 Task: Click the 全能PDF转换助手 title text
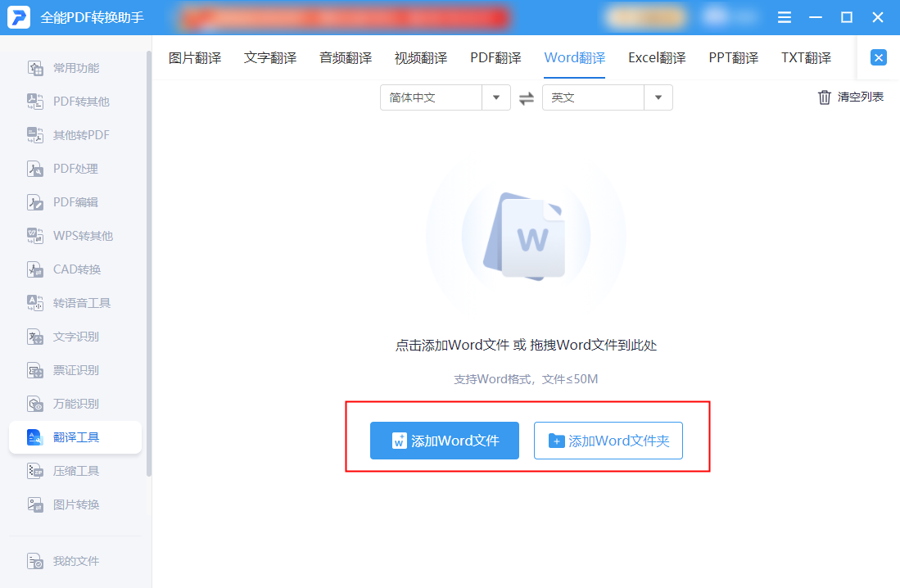click(x=92, y=18)
